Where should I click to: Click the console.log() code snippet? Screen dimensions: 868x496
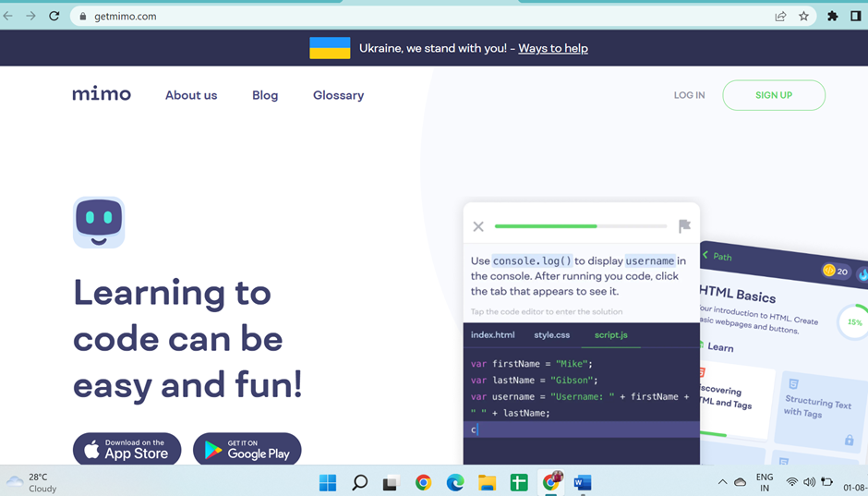532,260
